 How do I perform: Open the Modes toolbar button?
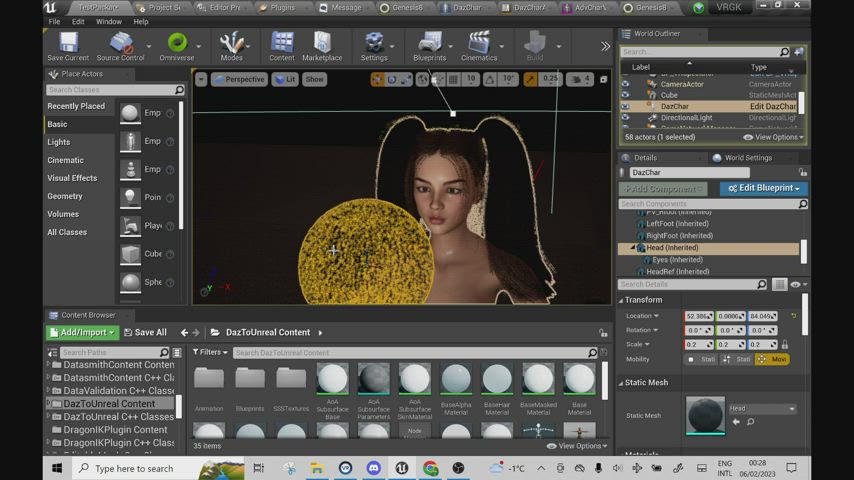231,46
